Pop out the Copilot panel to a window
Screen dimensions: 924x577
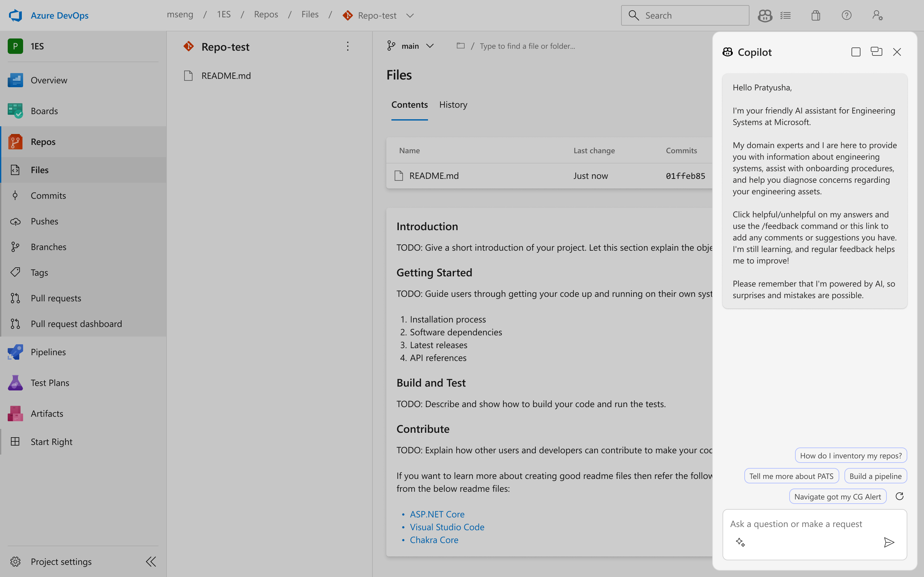pos(876,52)
